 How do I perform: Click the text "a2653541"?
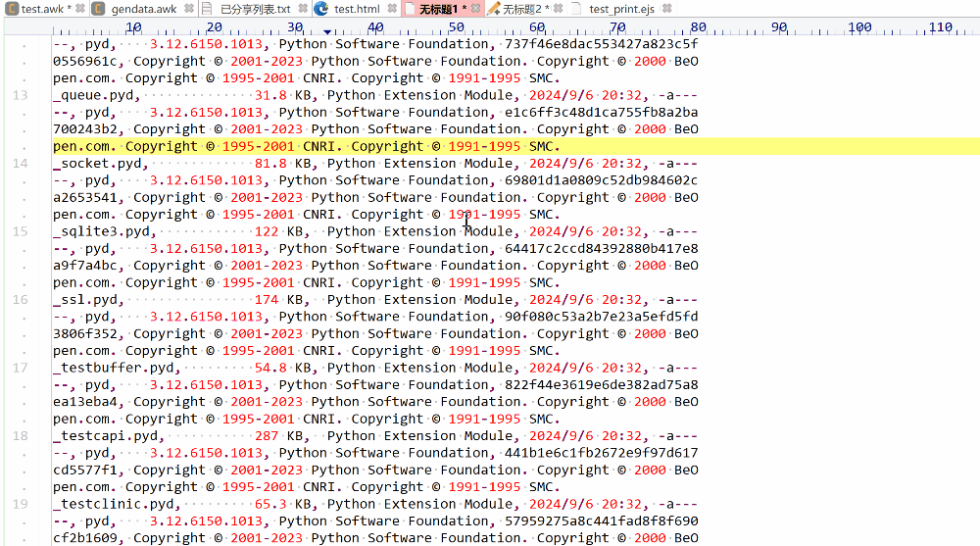pos(85,198)
